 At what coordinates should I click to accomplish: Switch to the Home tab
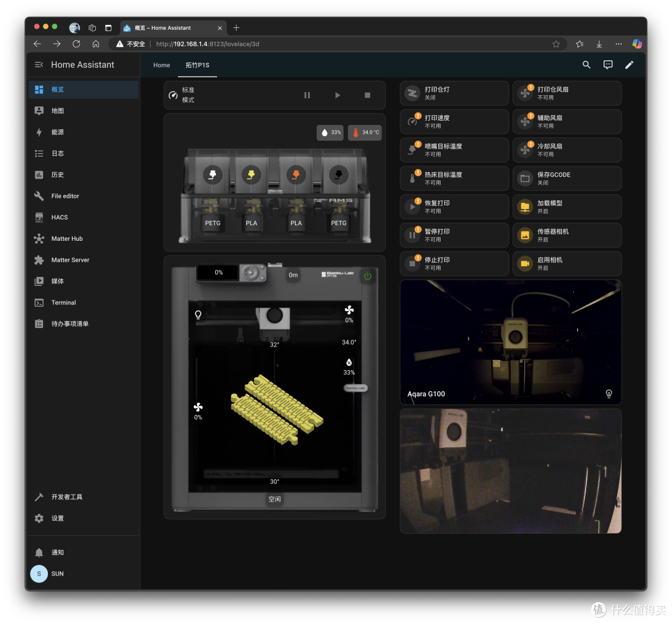[162, 65]
